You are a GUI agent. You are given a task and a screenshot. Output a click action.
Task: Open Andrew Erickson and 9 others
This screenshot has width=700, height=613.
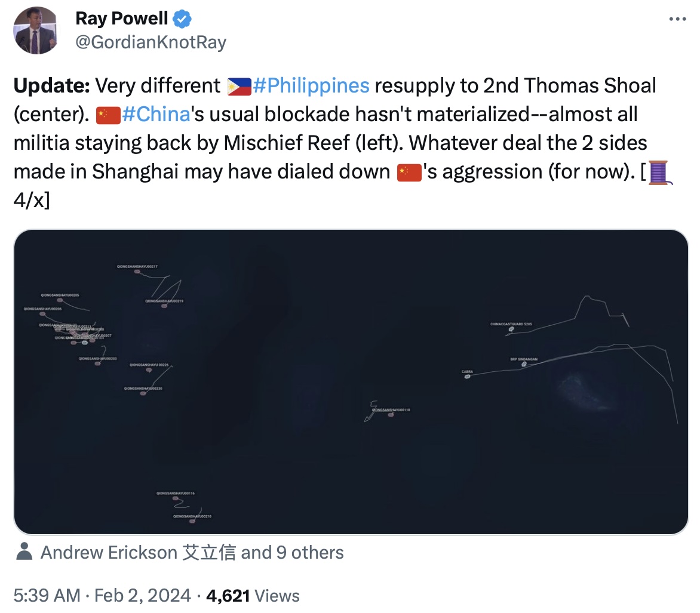click(x=191, y=552)
